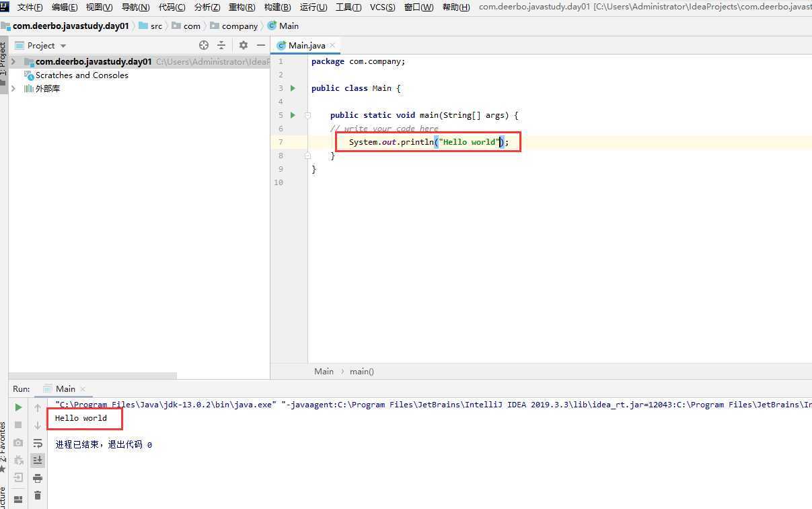This screenshot has height=509, width=812.
Task: Open the 工具(T) menu
Action: [x=348, y=7]
